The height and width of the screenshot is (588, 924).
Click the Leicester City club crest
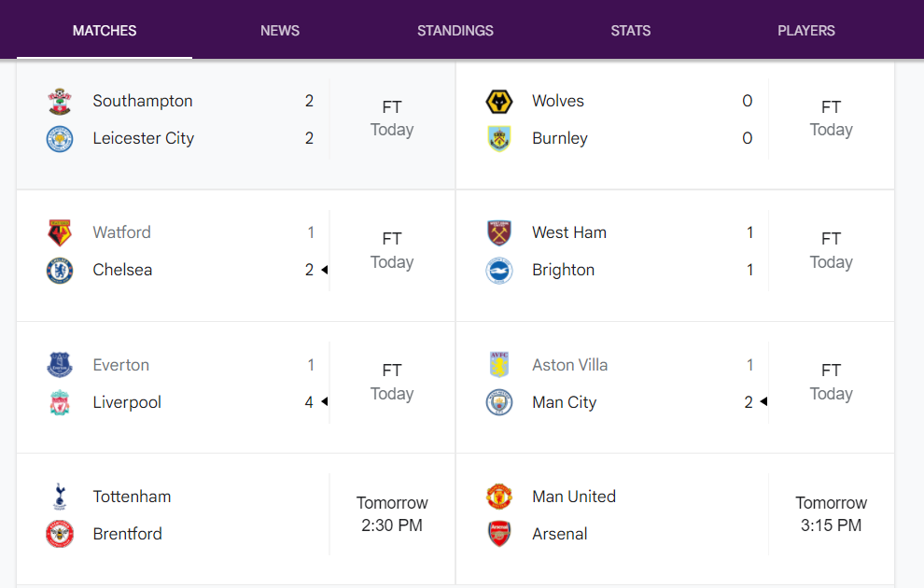pos(60,139)
